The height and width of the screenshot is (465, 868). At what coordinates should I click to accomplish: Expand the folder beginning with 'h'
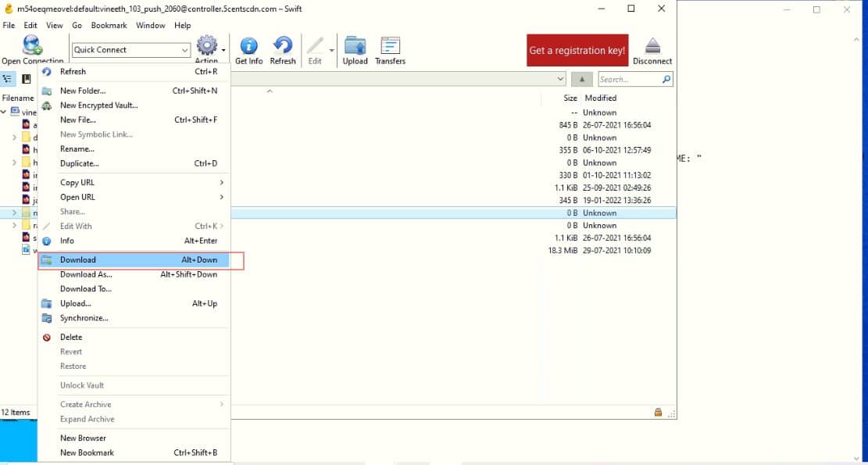point(14,163)
